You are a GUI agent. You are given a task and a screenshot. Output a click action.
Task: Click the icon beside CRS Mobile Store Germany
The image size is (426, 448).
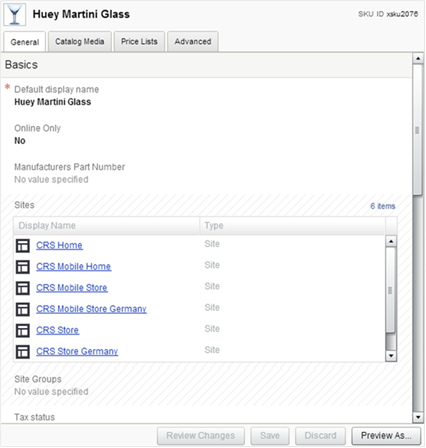point(23,309)
